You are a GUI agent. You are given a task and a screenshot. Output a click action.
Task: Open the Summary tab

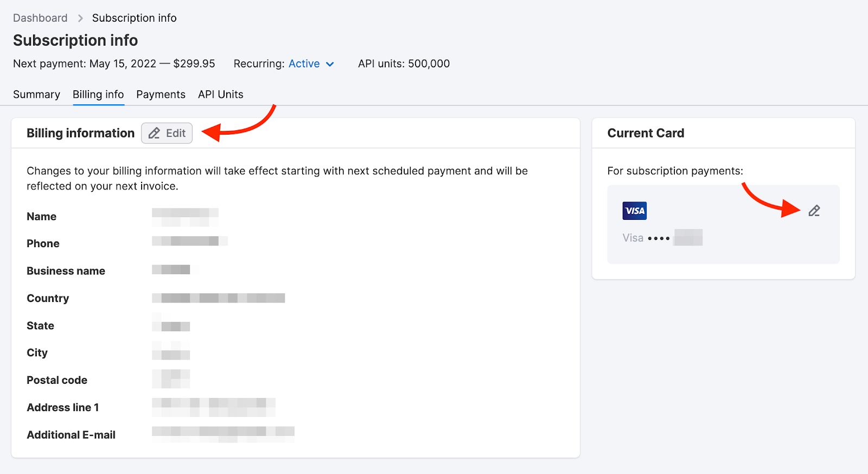[x=36, y=94]
